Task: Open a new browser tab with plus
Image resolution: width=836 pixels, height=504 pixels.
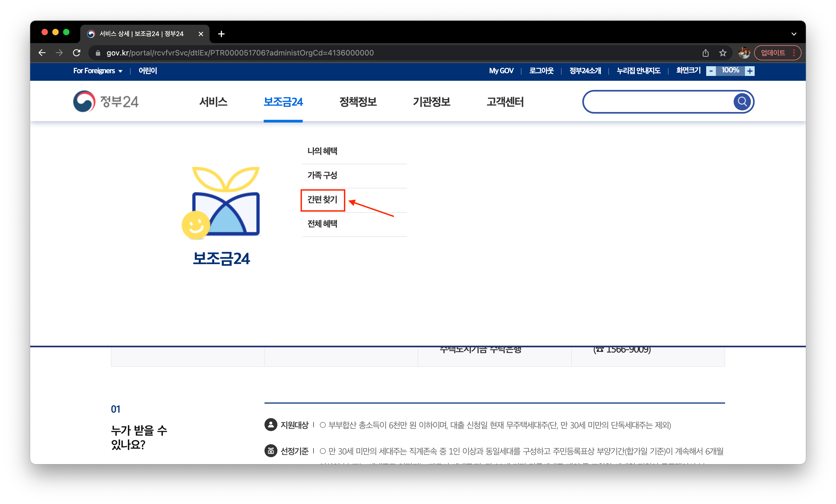Action: (x=221, y=34)
